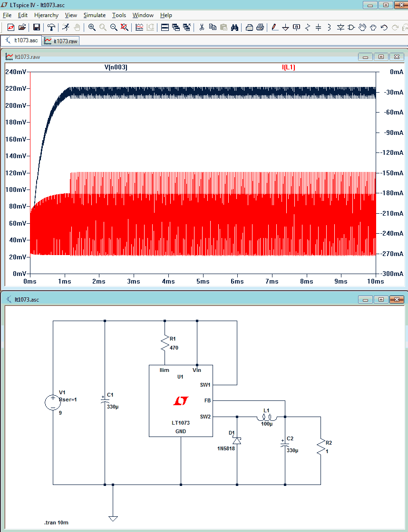Click the LT1073 chip symbol
The height and width of the screenshot is (532, 408).
[181, 401]
